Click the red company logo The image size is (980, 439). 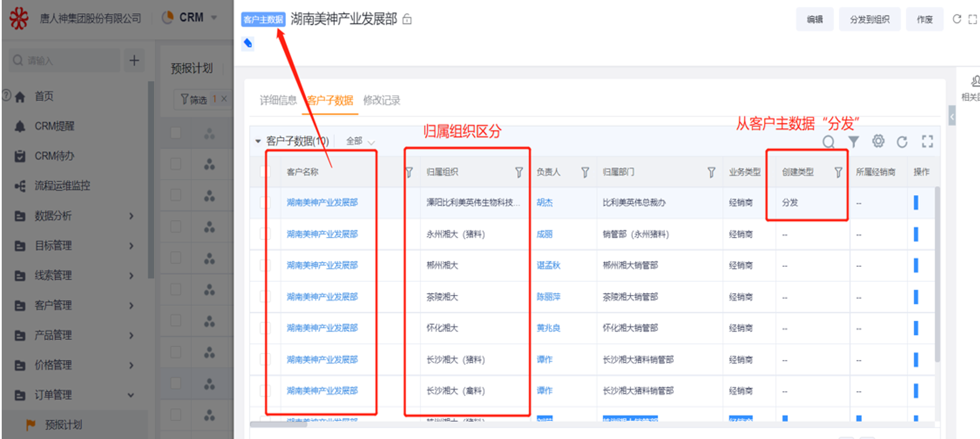pos(19,18)
